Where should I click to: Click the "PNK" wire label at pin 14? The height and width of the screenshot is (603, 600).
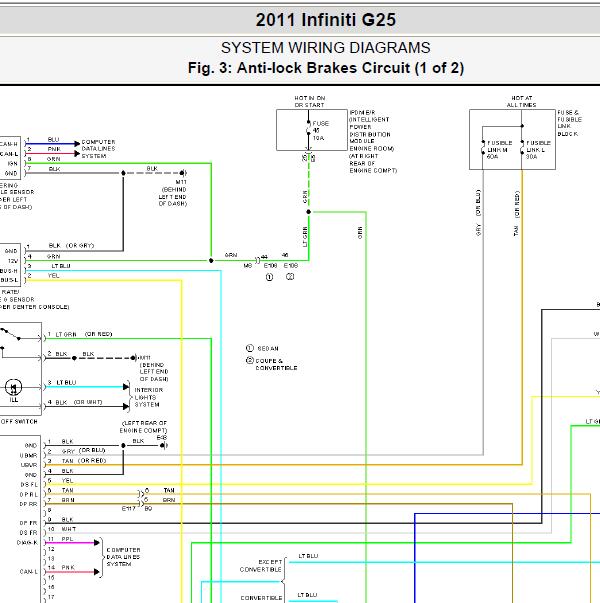pos(68,567)
